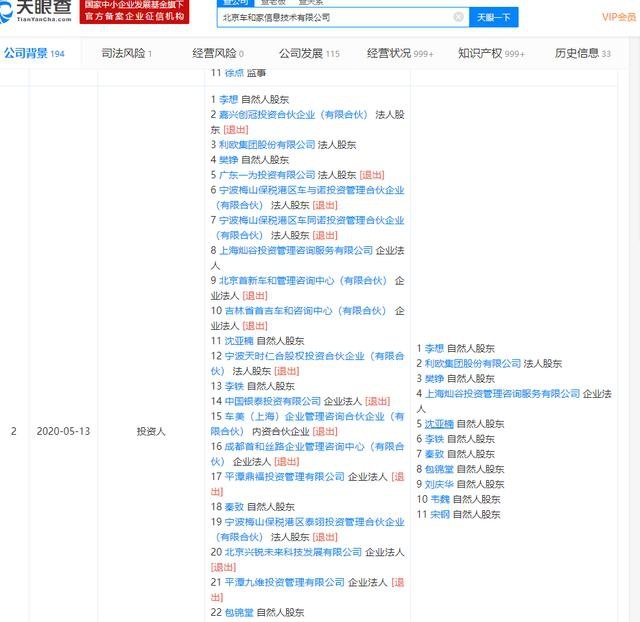Switch to the 经营状况 999+ tab
Viewport: 640px width, 622px height.
coord(400,53)
